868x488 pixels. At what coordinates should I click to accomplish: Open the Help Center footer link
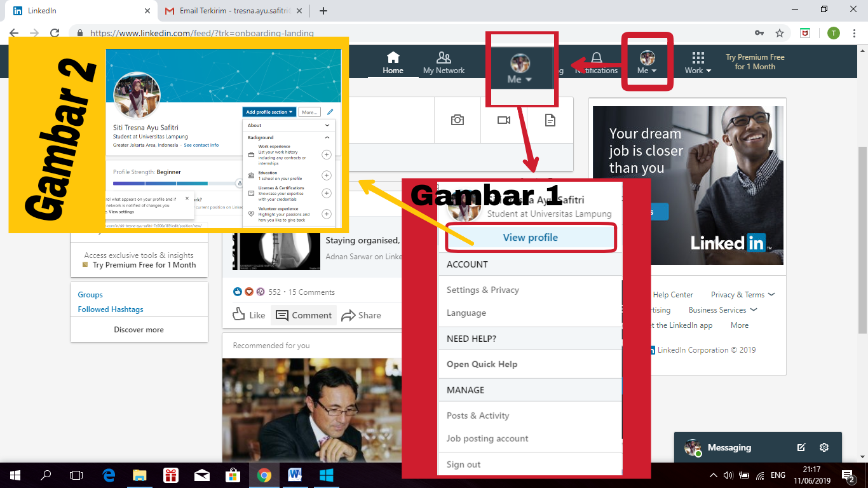[x=673, y=295]
